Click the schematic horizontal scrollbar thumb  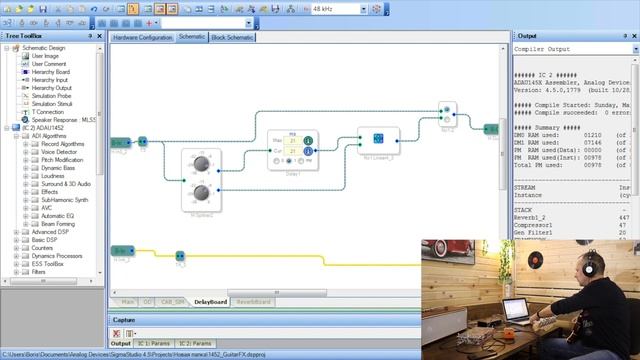(x=277, y=293)
